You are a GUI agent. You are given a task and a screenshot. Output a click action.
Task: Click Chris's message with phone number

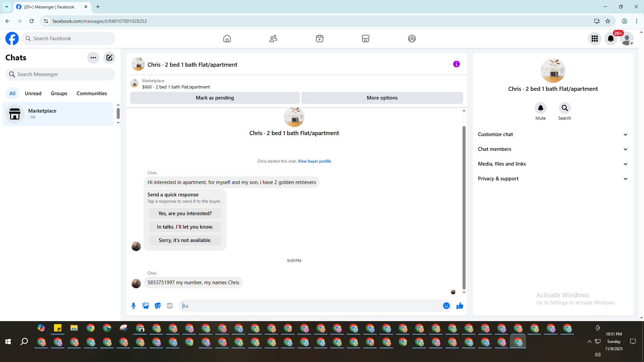click(x=193, y=283)
